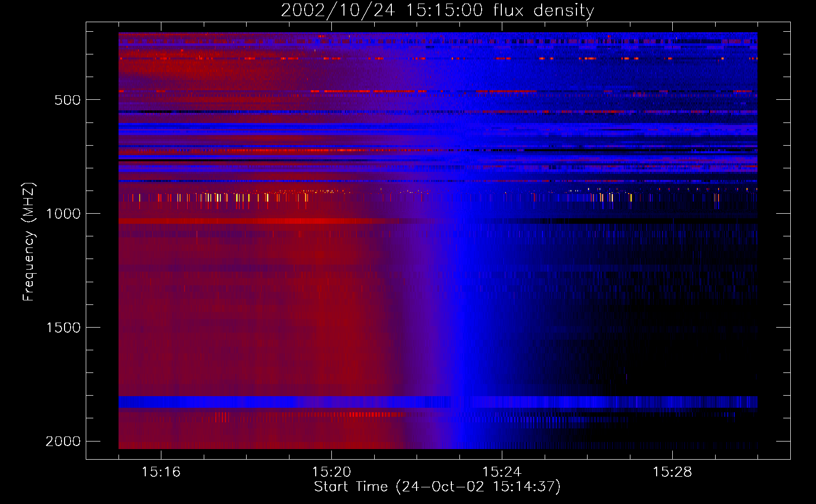Click the 'Frequency (MHZ)' axis title

click(x=29, y=242)
